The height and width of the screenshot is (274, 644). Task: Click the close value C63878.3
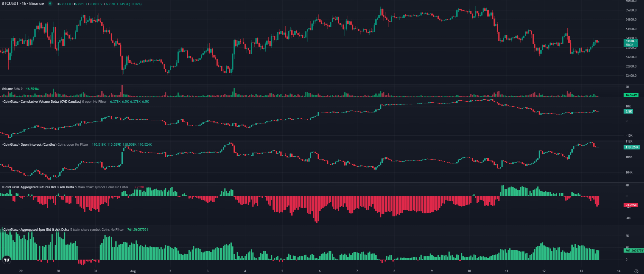click(x=111, y=4)
